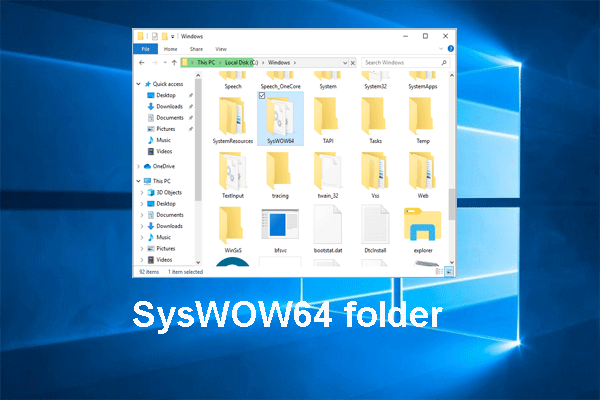Viewport: 600px width, 400px height.
Task: Click the Forward navigation arrow
Action: tap(155, 62)
